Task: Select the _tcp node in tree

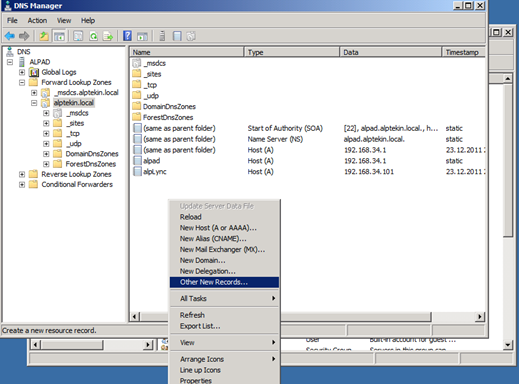Action: pyautogui.click(x=73, y=133)
